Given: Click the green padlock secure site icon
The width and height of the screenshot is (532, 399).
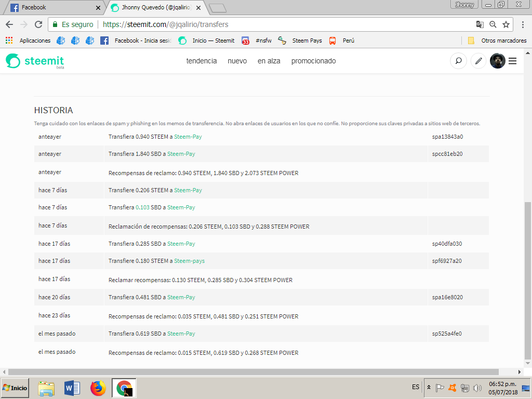Looking at the screenshot, I should point(55,24).
